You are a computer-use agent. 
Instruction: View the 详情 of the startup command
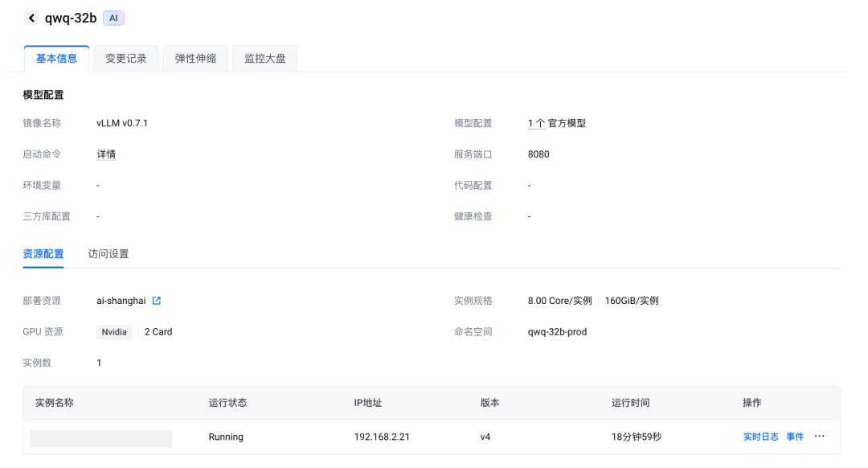(x=106, y=154)
